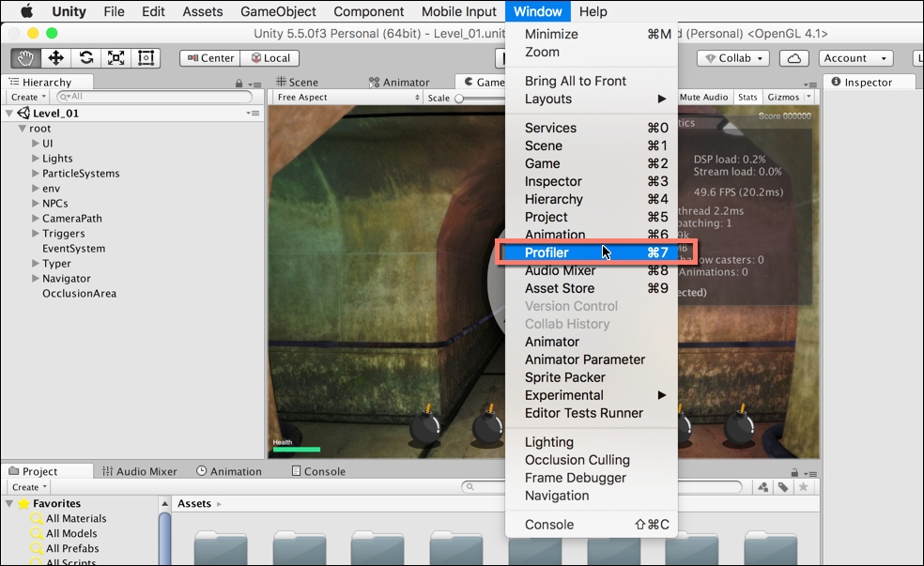Image resolution: width=924 pixels, height=566 pixels.
Task: Select the All Models favorite
Action: pyautogui.click(x=72, y=533)
